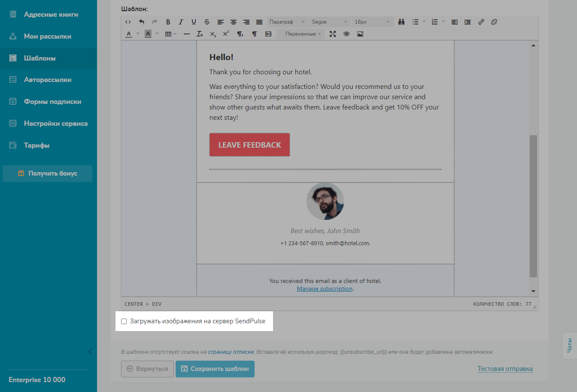This screenshot has width=577, height=392.
Task: Click the Сохранить шаблон button
Action: point(215,369)
